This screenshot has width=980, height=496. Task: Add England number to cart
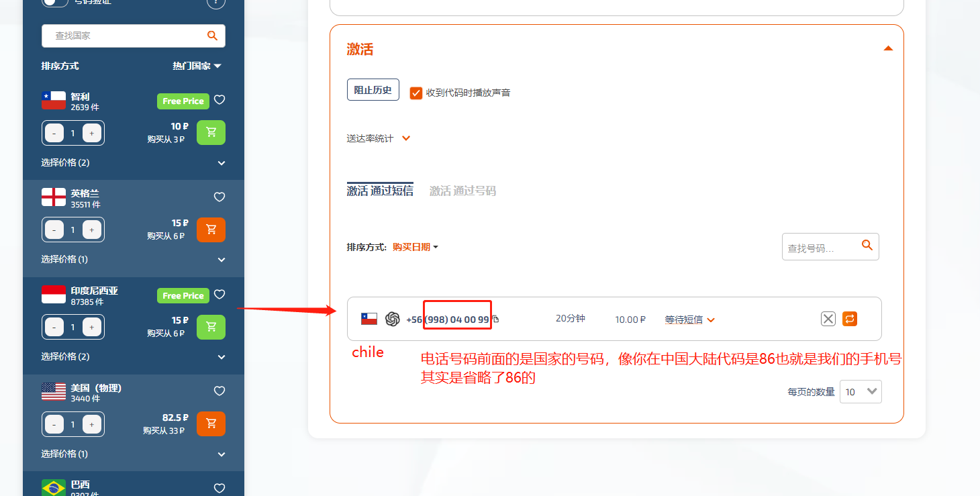[211, 230]
